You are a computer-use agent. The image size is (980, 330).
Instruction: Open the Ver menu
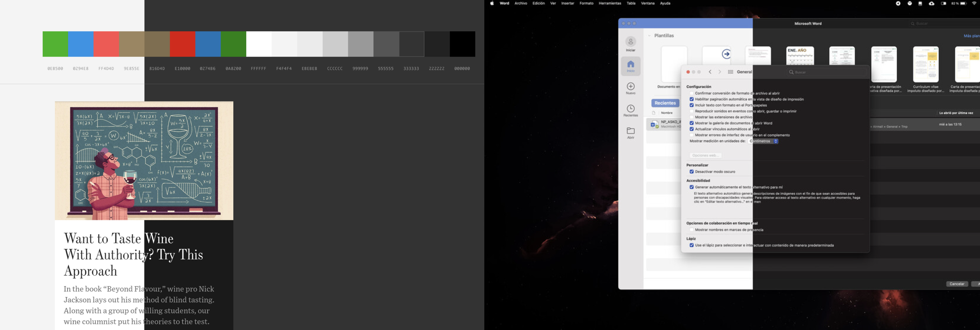click(553, 3)
